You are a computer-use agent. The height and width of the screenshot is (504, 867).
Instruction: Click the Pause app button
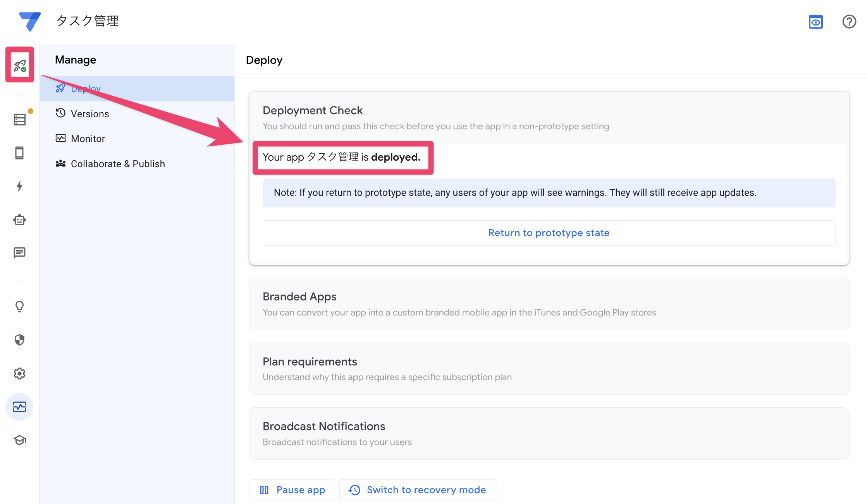point(292,490)
